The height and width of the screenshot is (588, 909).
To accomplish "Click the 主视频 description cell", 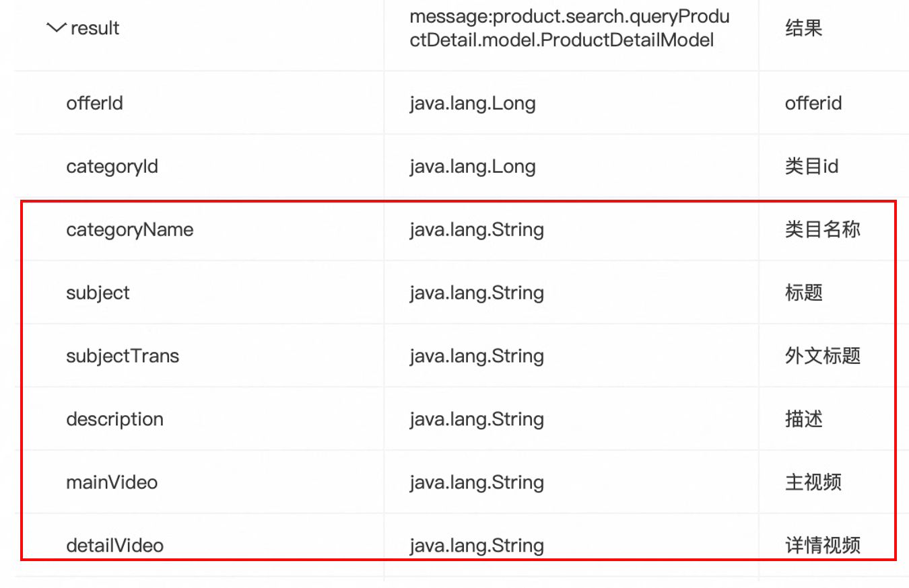I will pyautogui.click(x=813, y=482).
